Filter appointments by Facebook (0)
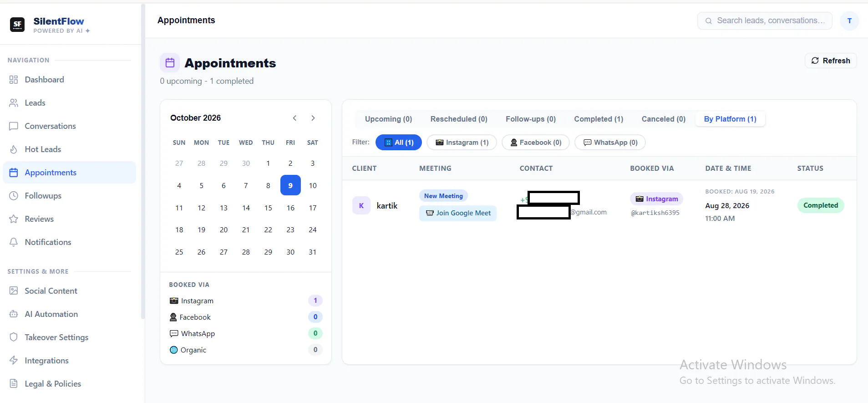 pyautogui.click(x=536, y=143)
